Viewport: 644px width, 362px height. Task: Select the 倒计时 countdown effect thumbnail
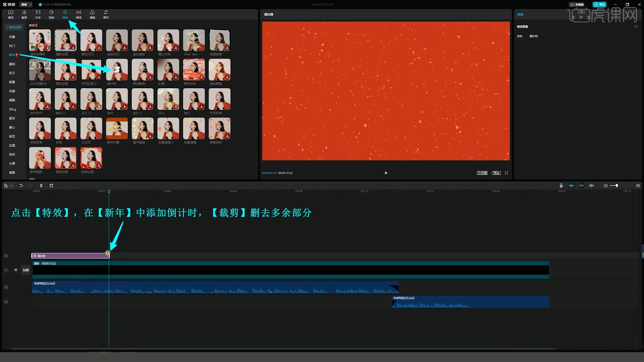(117, 70)
